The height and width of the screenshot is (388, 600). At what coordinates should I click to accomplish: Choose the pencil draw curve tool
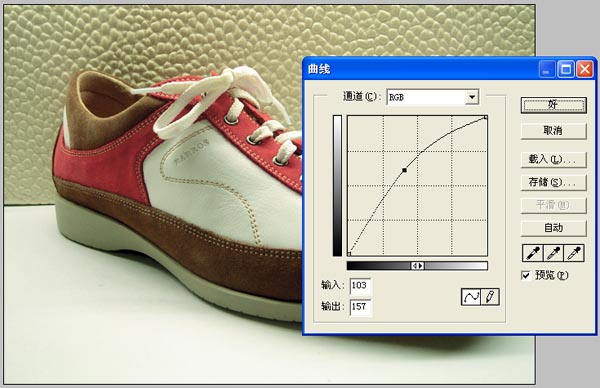pos(490,297)
